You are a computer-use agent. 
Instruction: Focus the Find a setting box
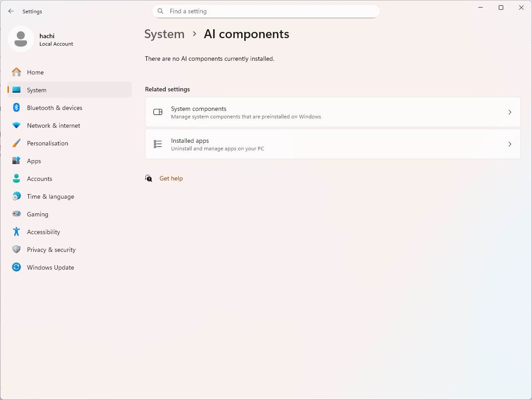pyautogui.click(x=266, y=11)
